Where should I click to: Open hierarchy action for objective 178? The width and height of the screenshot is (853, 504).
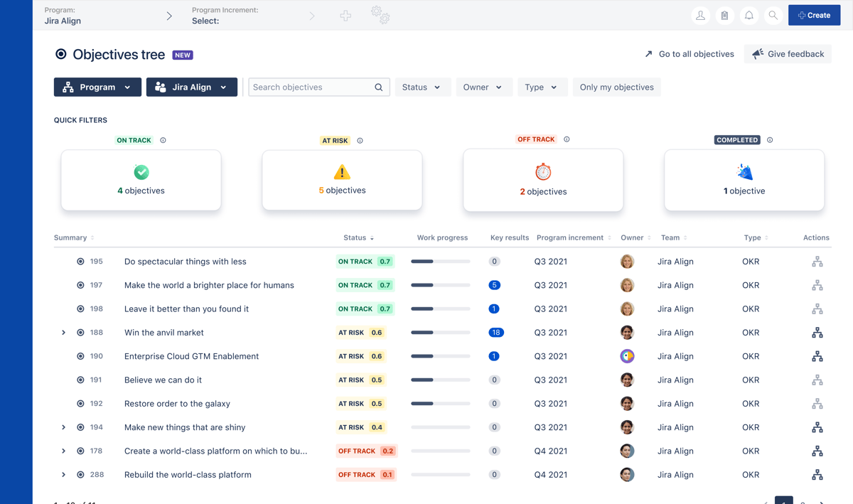[x=817, y=451]
